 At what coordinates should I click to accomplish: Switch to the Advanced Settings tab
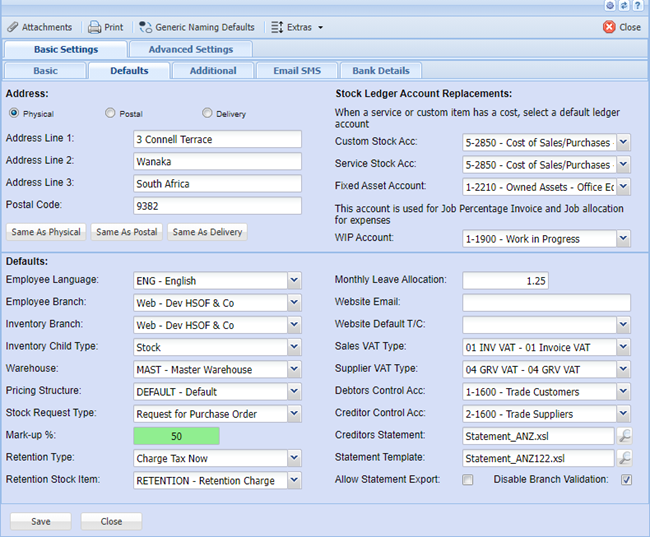coord(190,49)
